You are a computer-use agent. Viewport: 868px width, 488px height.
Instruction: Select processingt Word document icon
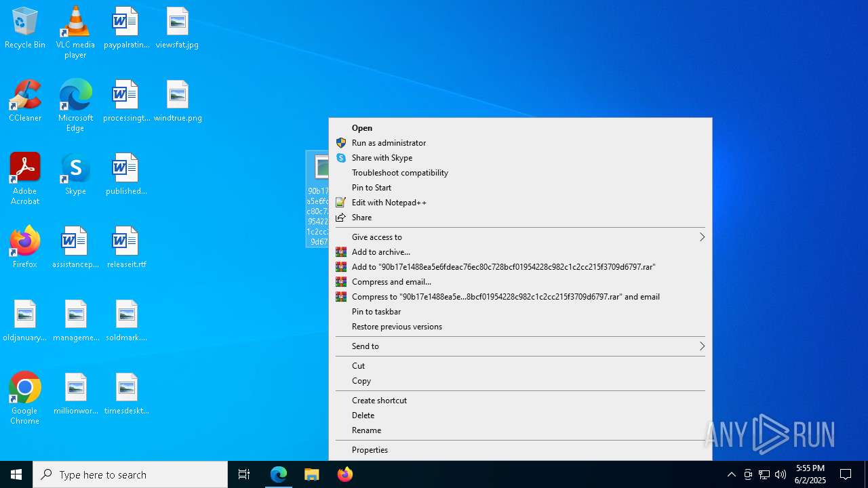126,102
